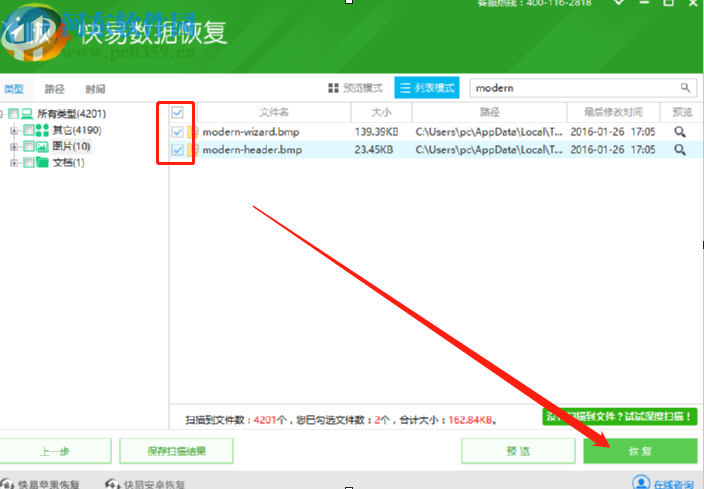Viewport: 704px width, 489px height.
Task: Click the 快易安卓恢复 icon in bottom bar
Action: tap(112, 484)
